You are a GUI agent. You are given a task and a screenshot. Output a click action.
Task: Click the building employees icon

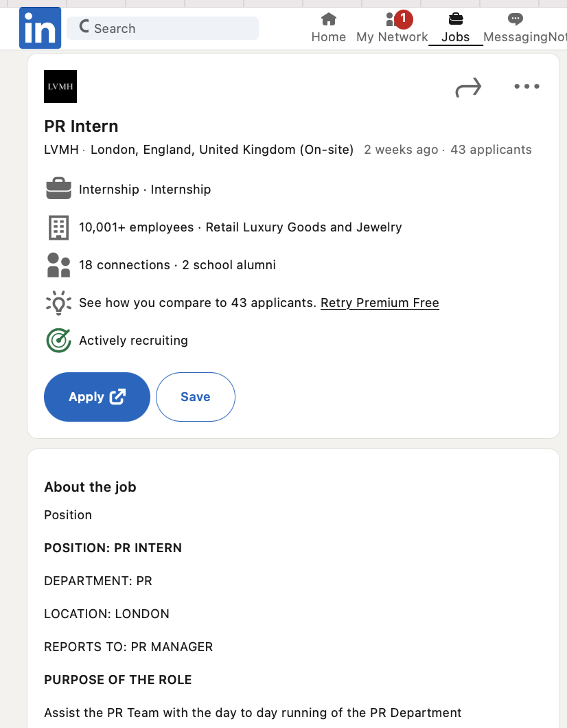pyautogui.click(x=59, y=227)
